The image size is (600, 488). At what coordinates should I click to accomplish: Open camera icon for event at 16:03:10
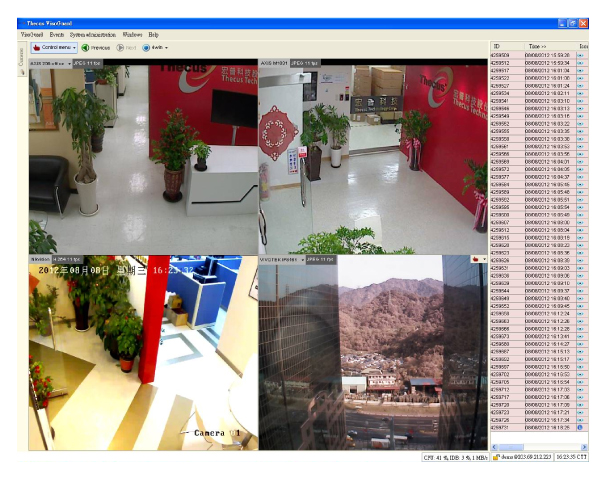[x=580, y=101]
